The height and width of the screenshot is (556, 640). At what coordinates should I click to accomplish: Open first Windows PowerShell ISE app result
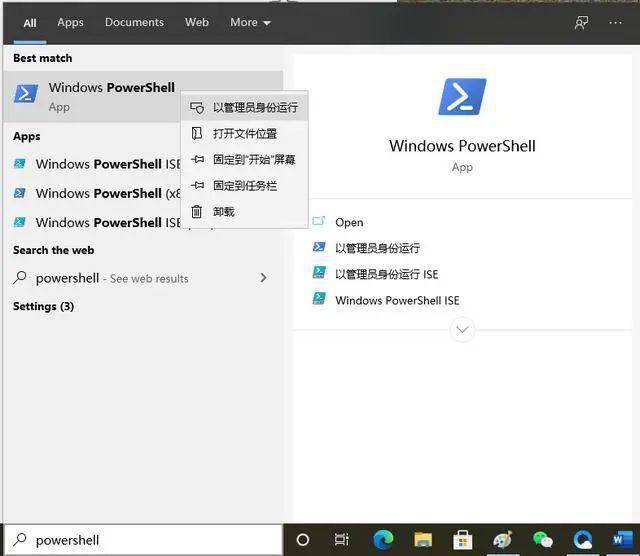point(92,164)
